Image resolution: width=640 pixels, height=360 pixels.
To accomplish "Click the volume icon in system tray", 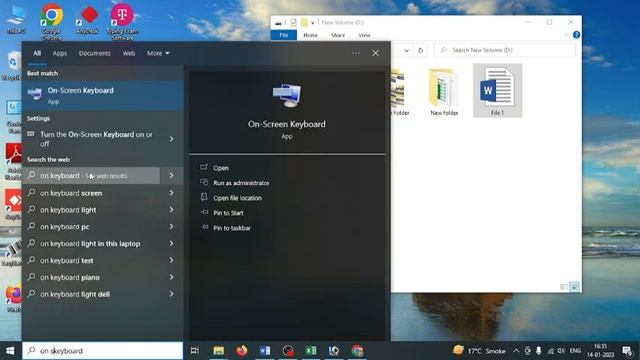I will tap(561, 351).
